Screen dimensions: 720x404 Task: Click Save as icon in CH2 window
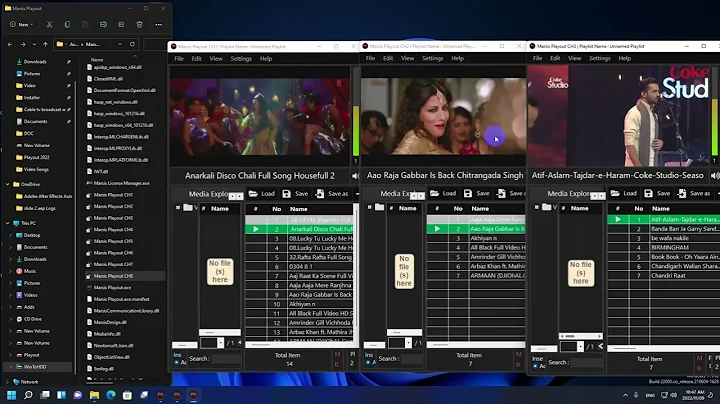click(501, 193)
